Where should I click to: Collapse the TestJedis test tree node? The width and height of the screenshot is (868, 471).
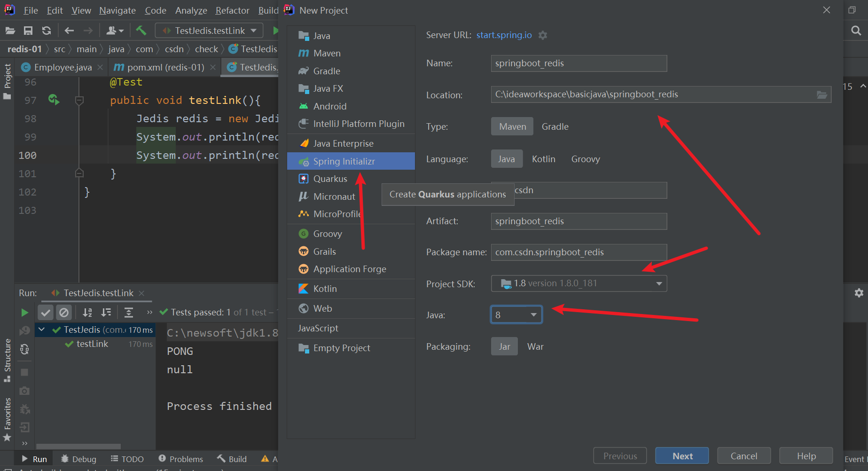coord(41,330)
